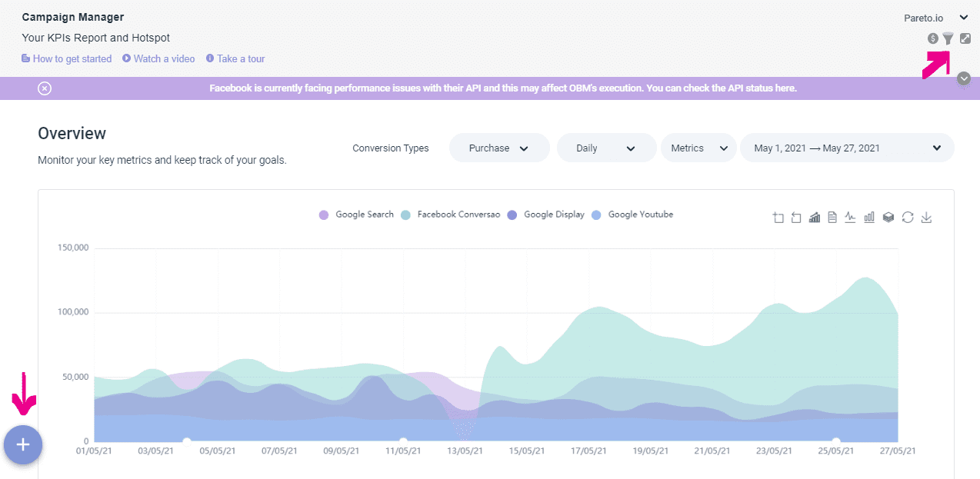Refresh the chart with restore icon

[908, 218]
